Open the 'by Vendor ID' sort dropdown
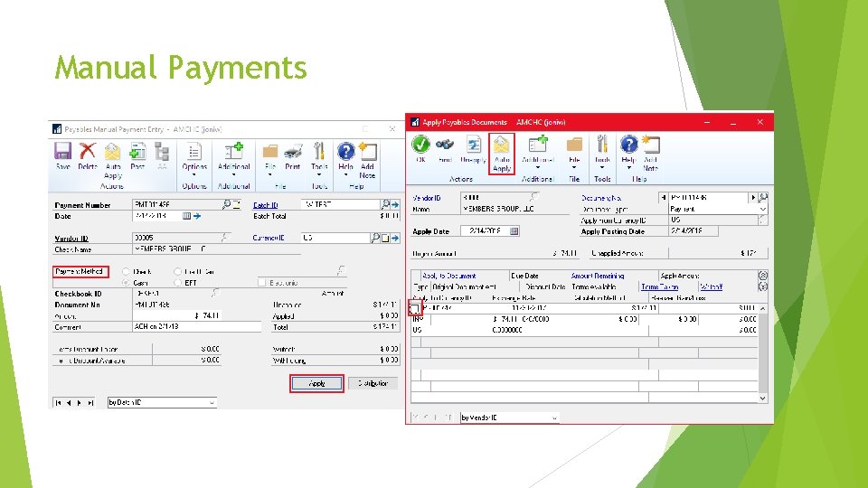This screenshot has height=488, width=868. point(554,418)
